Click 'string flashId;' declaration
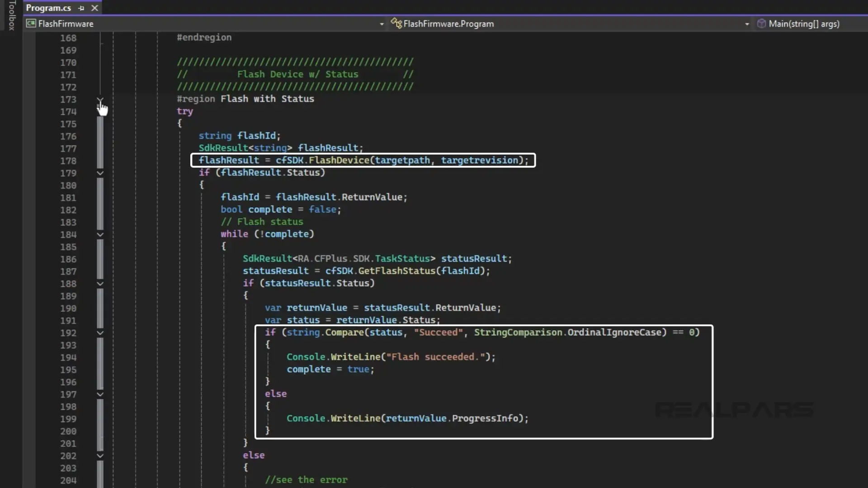 (240, 136)
